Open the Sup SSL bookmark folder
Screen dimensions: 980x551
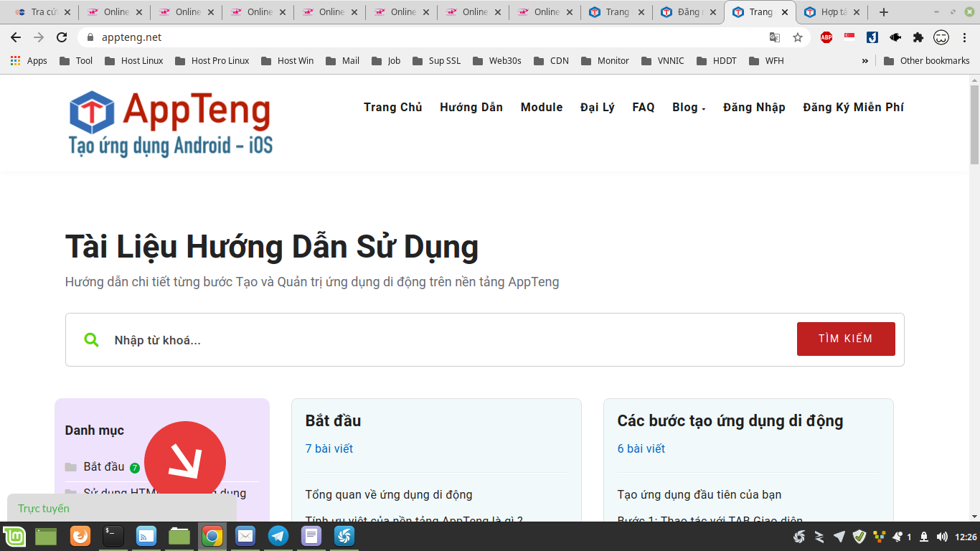click(437, 61)
